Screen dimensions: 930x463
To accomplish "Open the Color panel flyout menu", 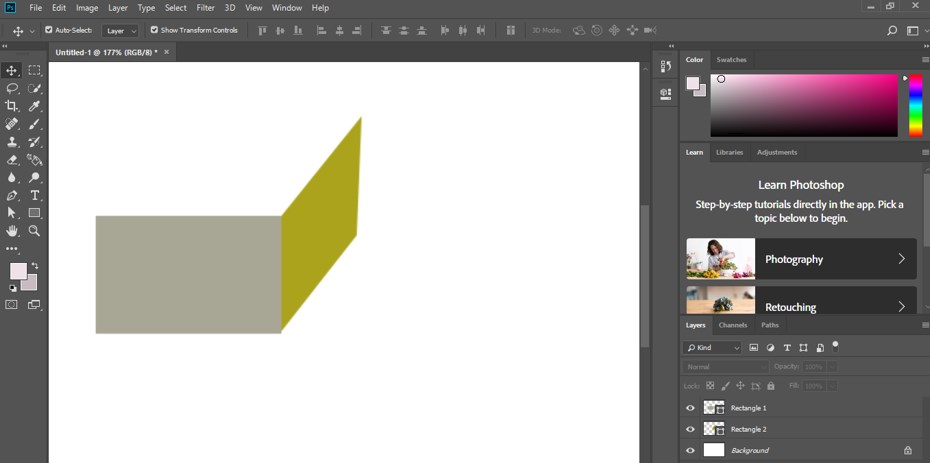I will 925,60.
